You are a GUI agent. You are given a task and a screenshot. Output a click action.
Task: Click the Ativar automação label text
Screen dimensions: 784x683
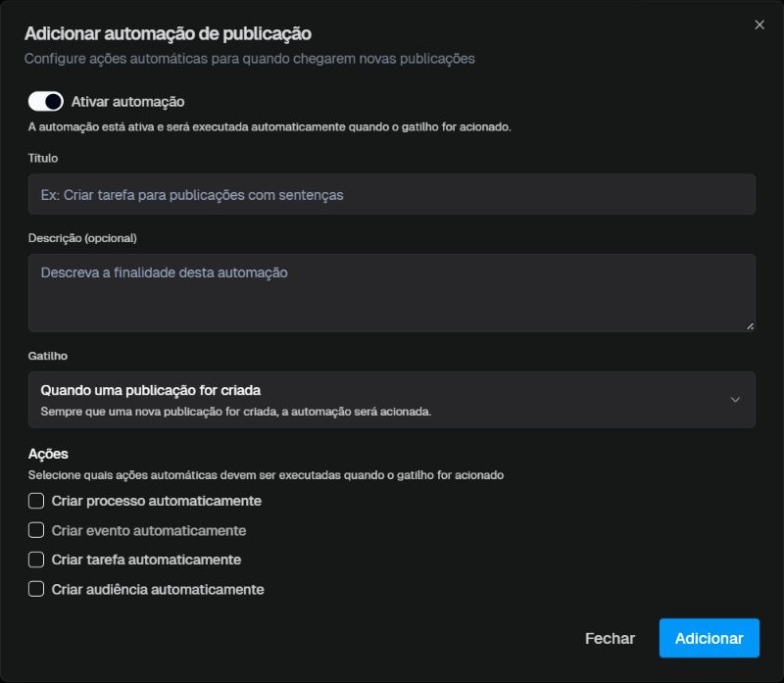(x=128, y=102)
